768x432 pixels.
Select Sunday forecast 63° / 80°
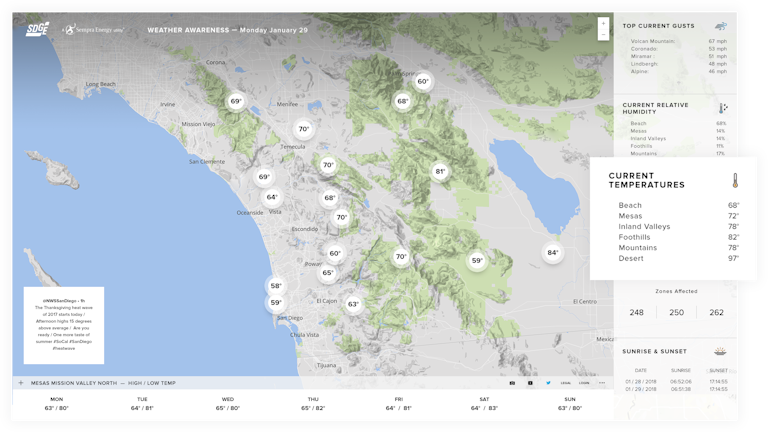[569, 403]
